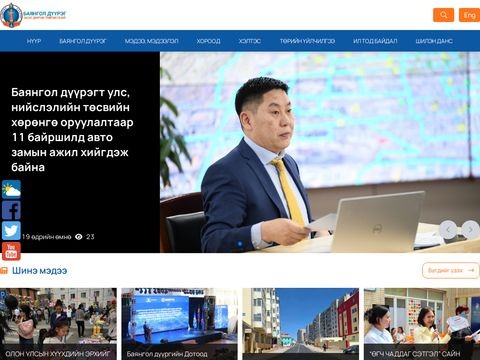Click the Bayangol district logo

tap(33, 15)
